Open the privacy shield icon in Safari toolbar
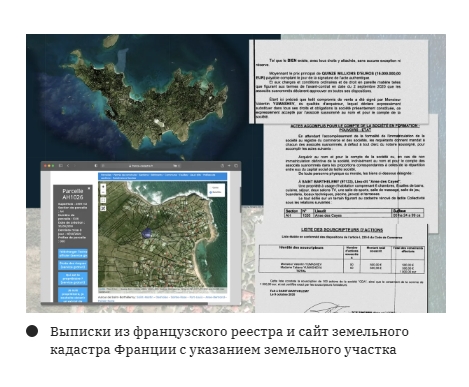469x387 pixels. click(96, 166)
